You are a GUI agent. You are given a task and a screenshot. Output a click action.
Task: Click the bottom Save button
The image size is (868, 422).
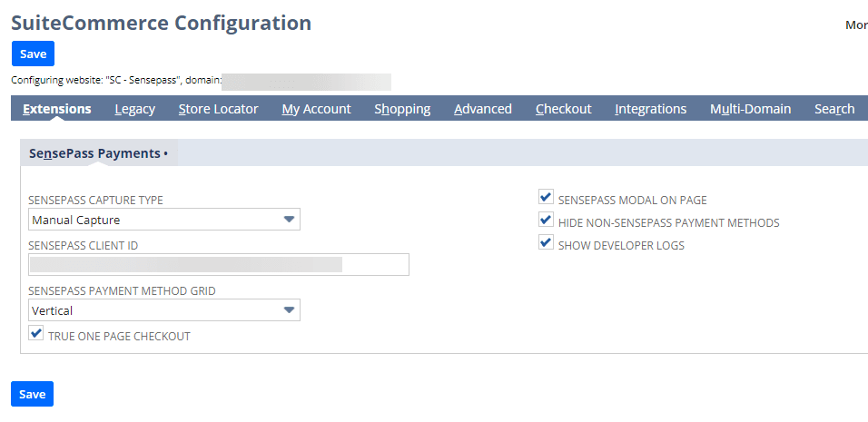tap(32, 394)
